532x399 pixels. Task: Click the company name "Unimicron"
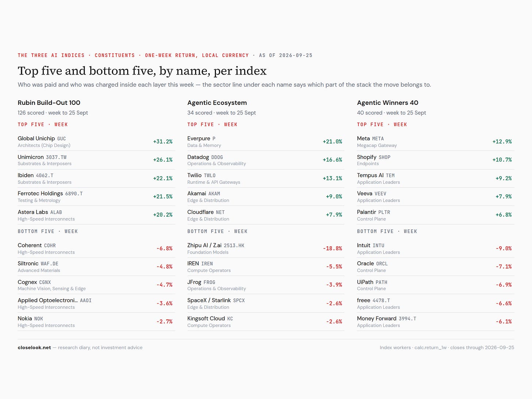[x=31, y=157]
